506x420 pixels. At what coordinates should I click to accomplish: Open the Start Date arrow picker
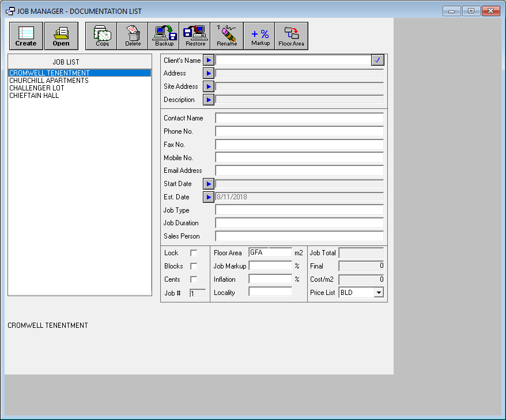pos(209,184)
